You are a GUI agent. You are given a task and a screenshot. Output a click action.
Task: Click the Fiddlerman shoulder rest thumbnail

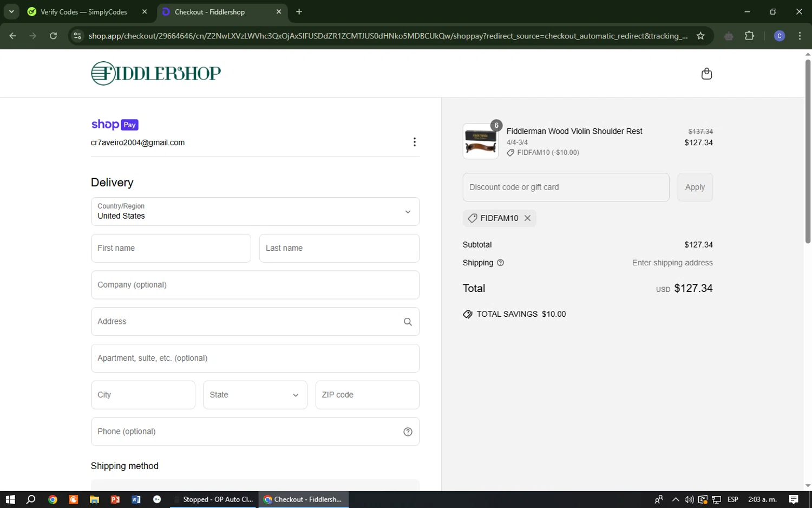click(480, 141)
